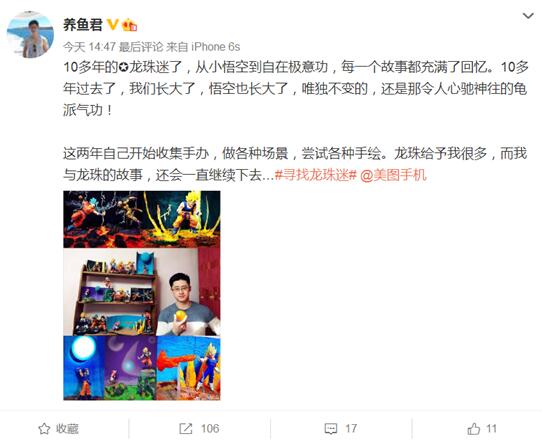Open the post options chevron menu
Image resolution: width=542 pixels, height=446 pixels.
click(528, 16)
